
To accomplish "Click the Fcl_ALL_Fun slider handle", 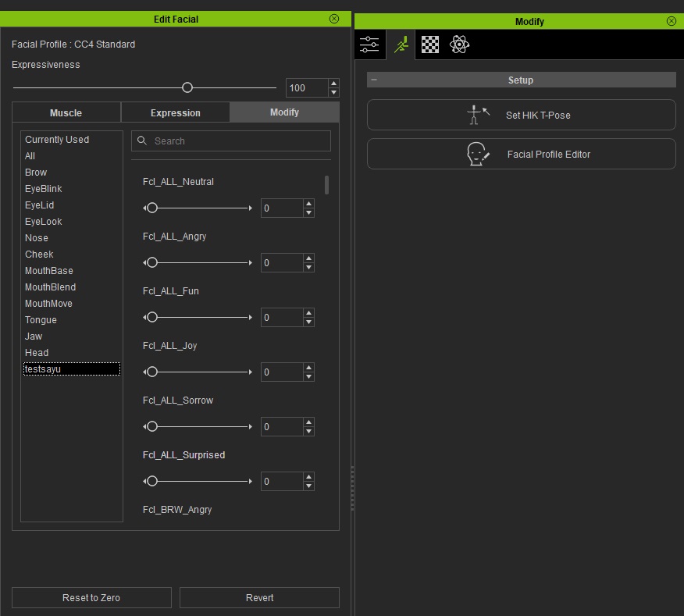I will 151,317.
